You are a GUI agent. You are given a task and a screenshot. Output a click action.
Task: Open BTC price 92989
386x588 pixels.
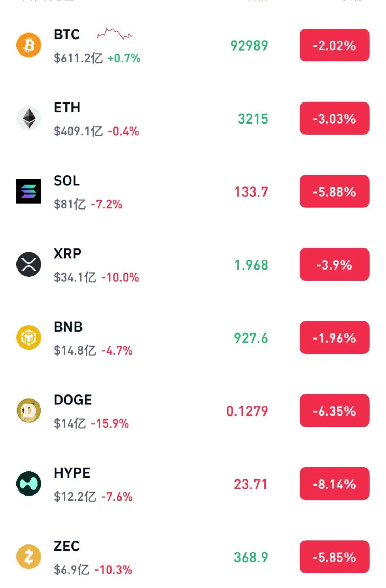pyautogui.click(x=249, y=46)
